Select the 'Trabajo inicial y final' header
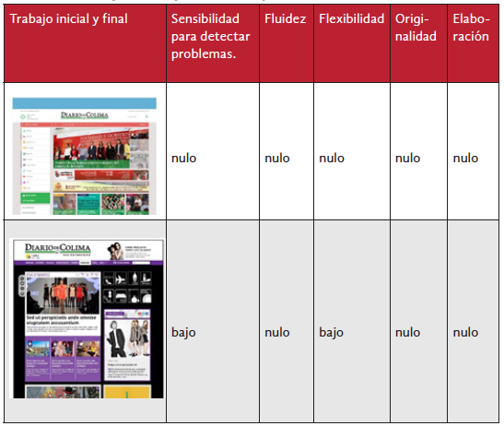The height and width of the screenshot is (426, 504). tap(69, 18)
